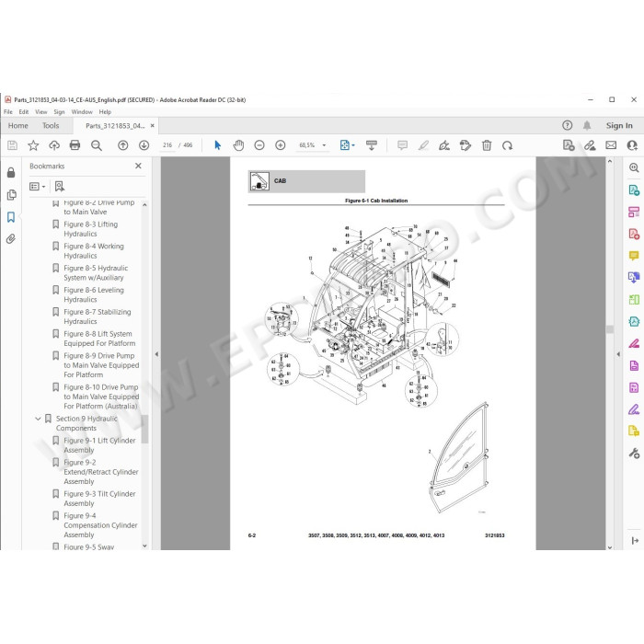Activate the Selection arrow tool

pos(218,145)
